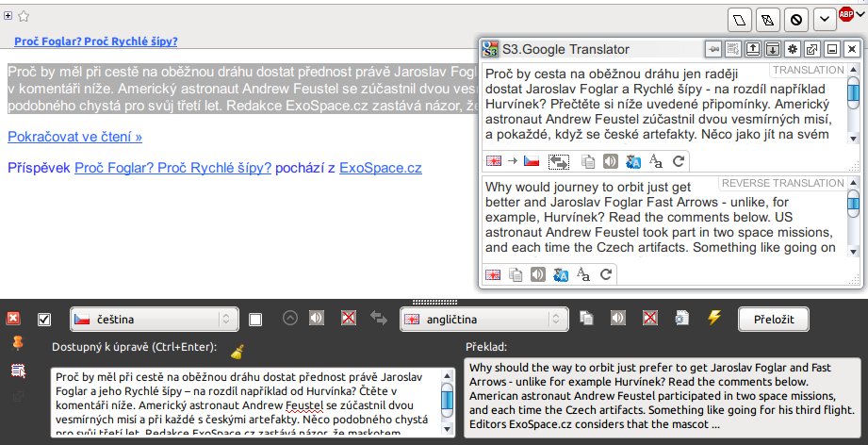Viewport: 868px width, 445px height.
Task: Click the English flag in Reverse Translation panel
Action: click(493, 274)
